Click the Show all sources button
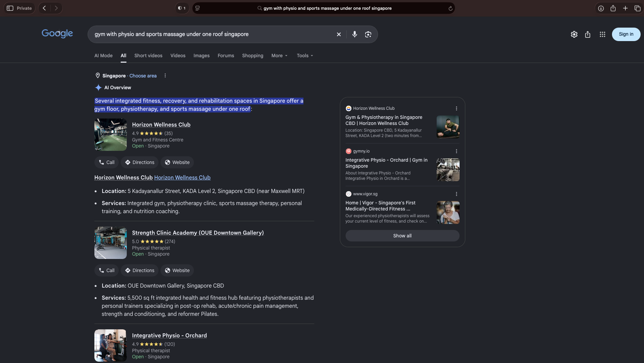Screen dimensions: 644x363 [402, 236]
